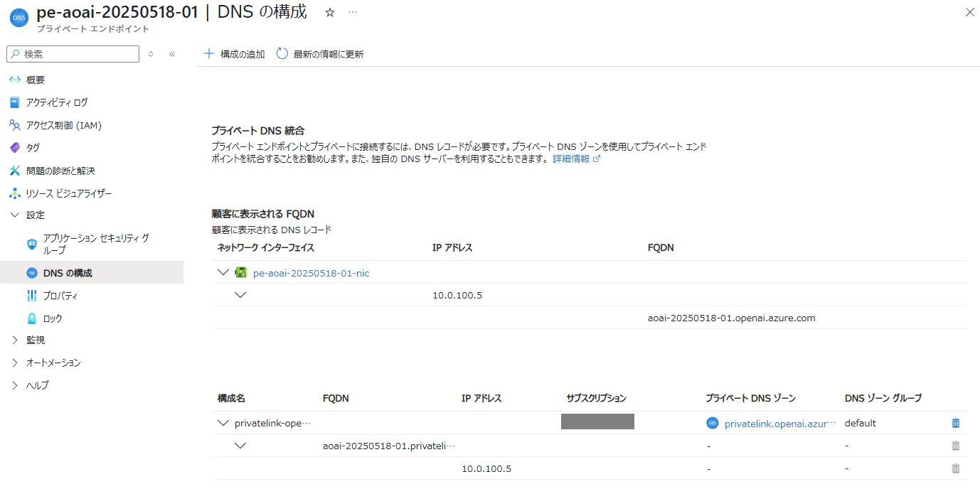Click the DNS ゾーン グループ column header

tap(883, 398)
